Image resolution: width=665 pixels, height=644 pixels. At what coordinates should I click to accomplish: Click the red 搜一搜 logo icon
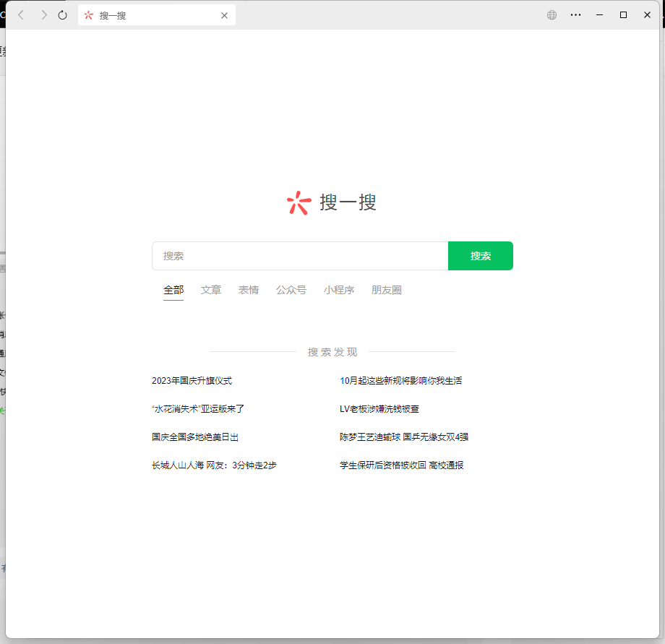click(x=299, y=202)
